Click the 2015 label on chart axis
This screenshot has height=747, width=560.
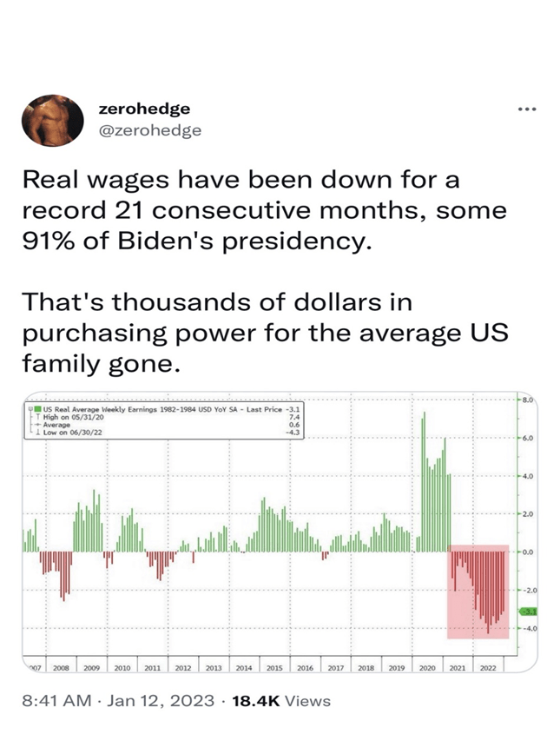coord(274,668)
